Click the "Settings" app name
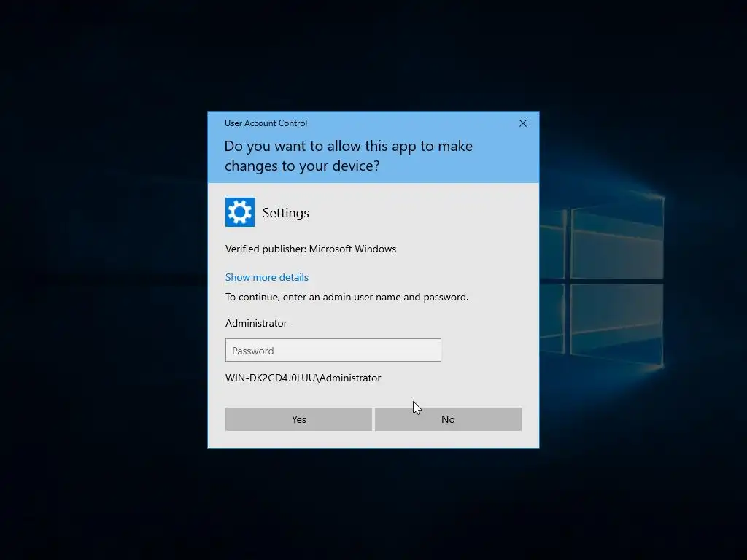This screenshot has height=560, width=747. (x=285, y=213)
